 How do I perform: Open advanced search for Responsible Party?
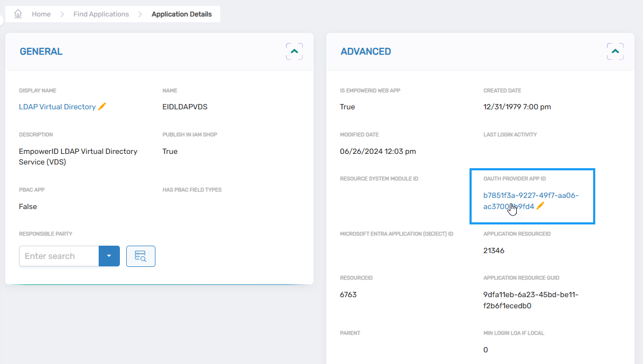[x=141, y=256]
